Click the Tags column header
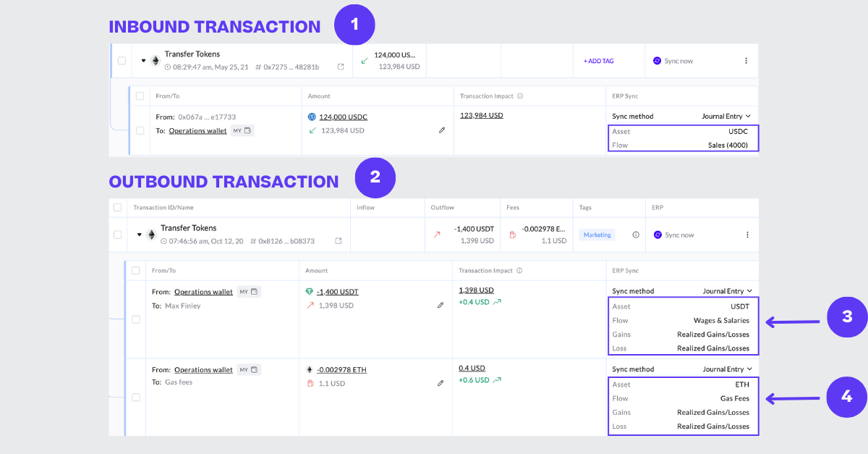The width and height of the screenshot is (868, 454). point(585,208)
